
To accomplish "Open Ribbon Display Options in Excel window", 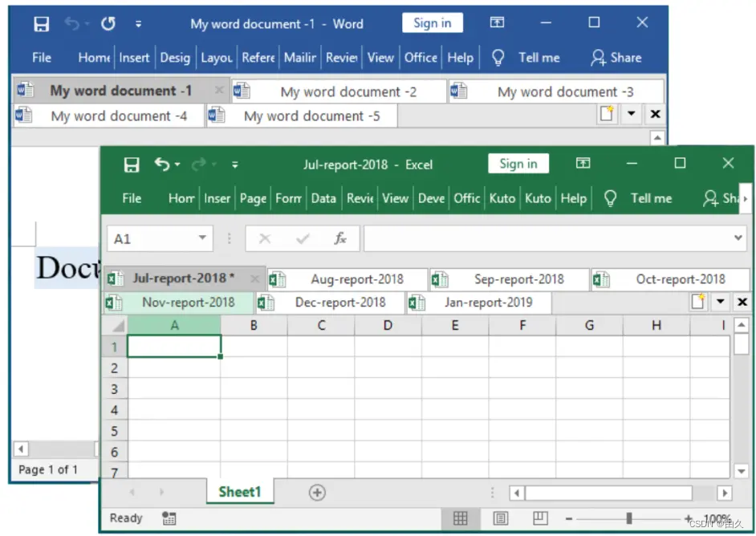I will pos(583,163).
